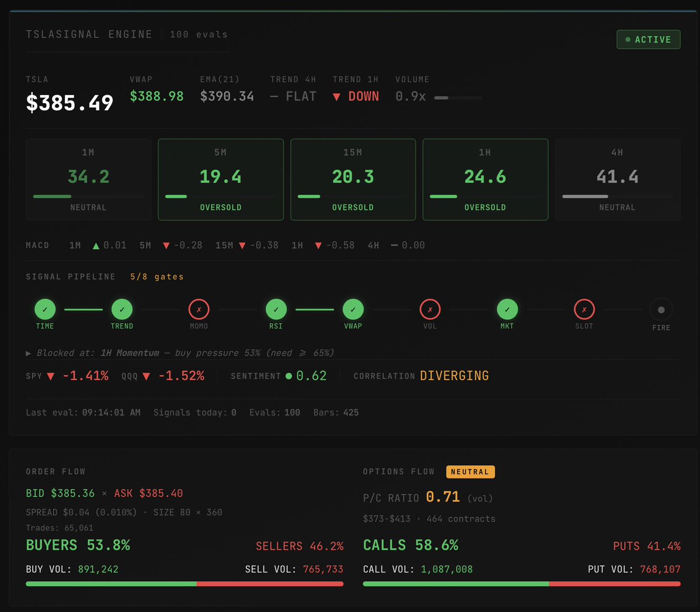This screenshot has width=700, height=612.
Task: Click the EMA(21) value $390.34
Action: 227,96
